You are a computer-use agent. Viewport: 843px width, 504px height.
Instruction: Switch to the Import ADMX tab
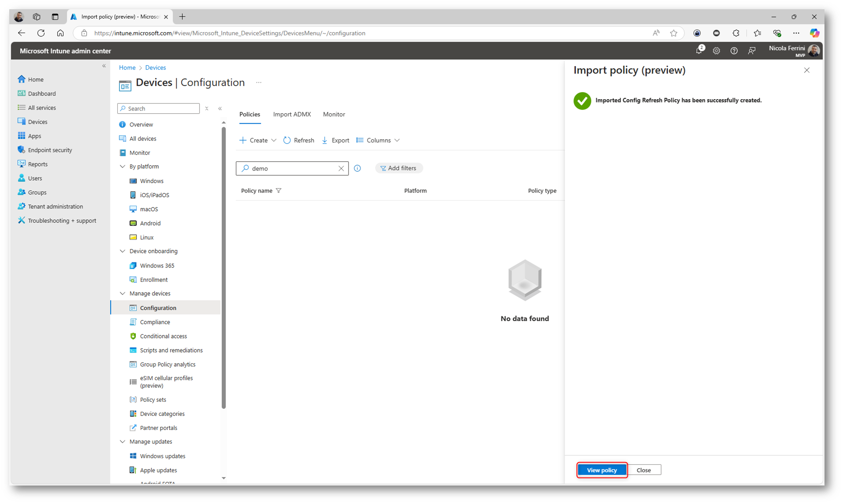[x=292, y=115]
